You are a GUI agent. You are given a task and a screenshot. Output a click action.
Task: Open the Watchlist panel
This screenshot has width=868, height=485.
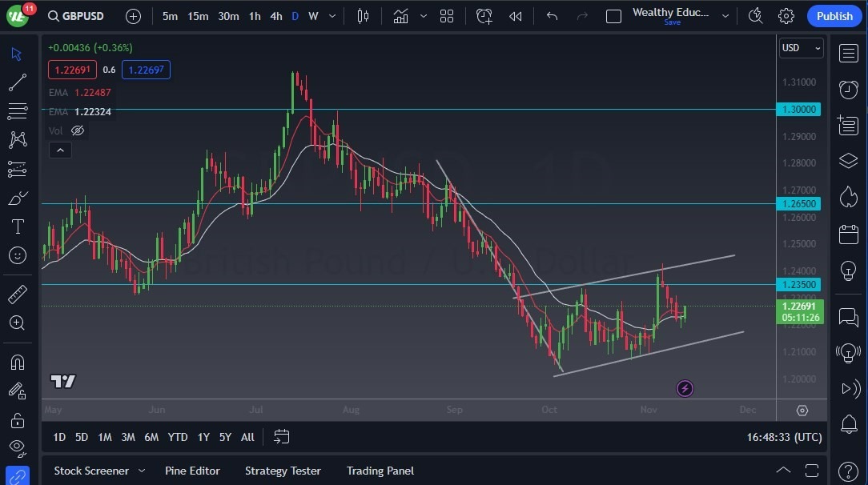(x=848, y=54)
